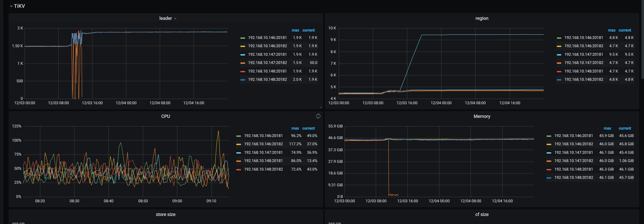Click cyan swatch for 147:20181 in region legend

[559, 55]
